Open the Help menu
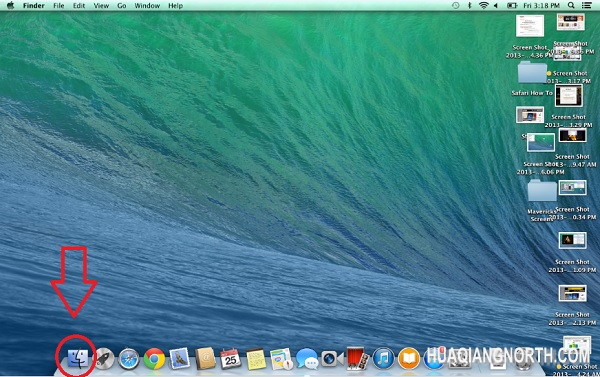Screen dimensions: 600x377 [x=176, y=6]
